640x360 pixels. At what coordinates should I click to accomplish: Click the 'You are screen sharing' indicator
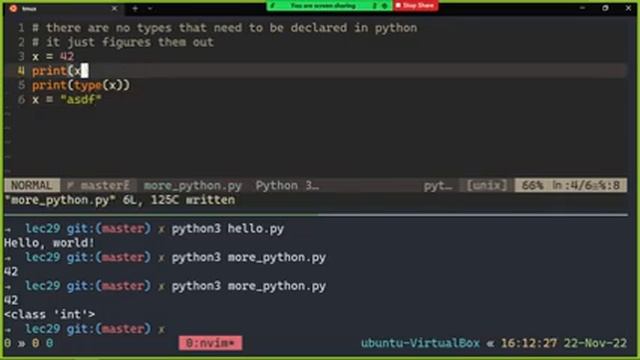pos(323,6)
